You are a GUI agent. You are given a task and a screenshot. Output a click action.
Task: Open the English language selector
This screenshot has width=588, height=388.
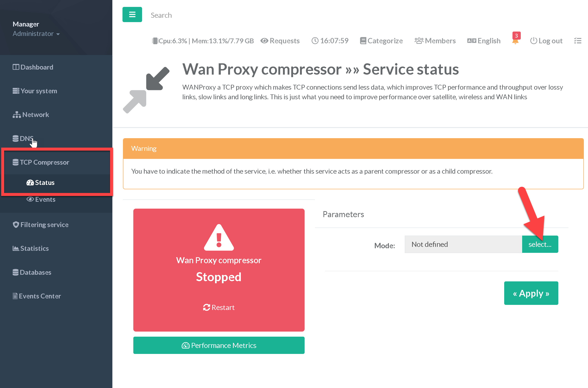[x=484, y=41]
